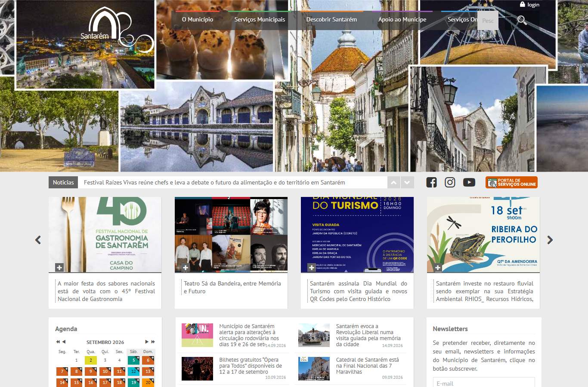Expand plus icon on Teatro Sá da Bandeira card

coord(186,267)
